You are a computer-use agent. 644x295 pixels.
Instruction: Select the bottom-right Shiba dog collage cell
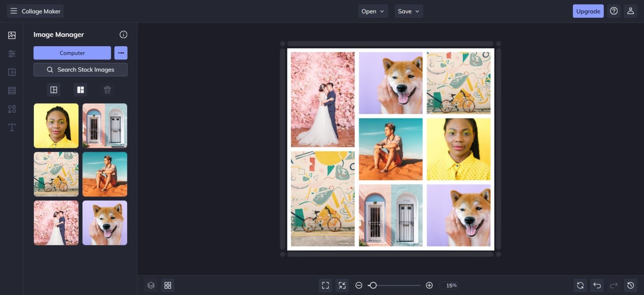click(458, 215)
